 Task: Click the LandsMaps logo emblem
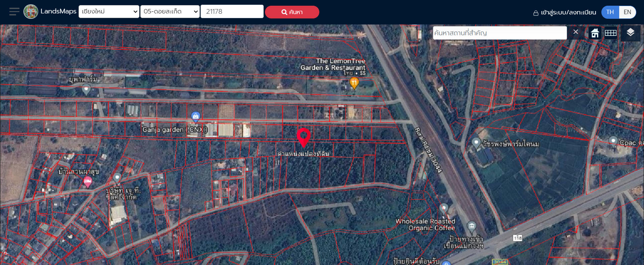pyautogui.click(x=31, y=12)
